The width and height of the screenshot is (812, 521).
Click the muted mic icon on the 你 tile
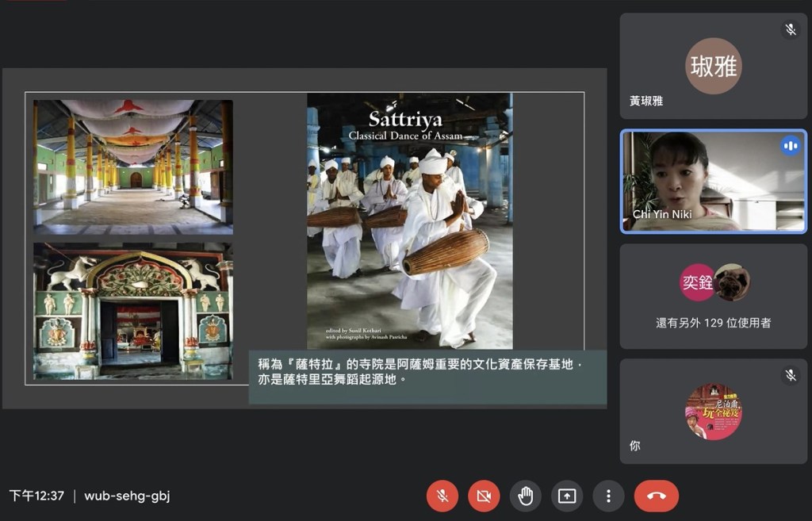click(790, 376)
